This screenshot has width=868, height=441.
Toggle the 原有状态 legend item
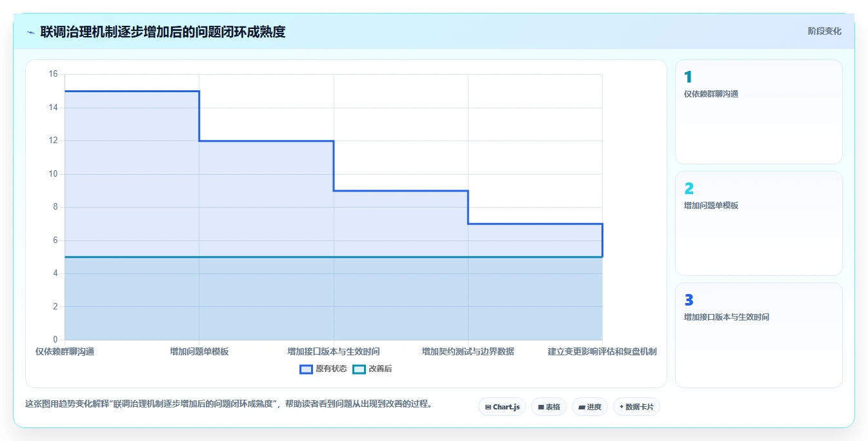coord(323,369)
